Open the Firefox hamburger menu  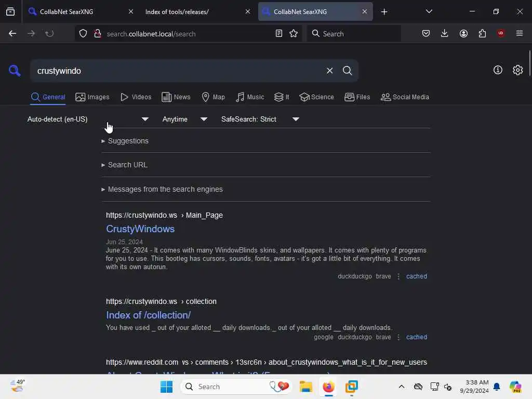tap(520, 33)
